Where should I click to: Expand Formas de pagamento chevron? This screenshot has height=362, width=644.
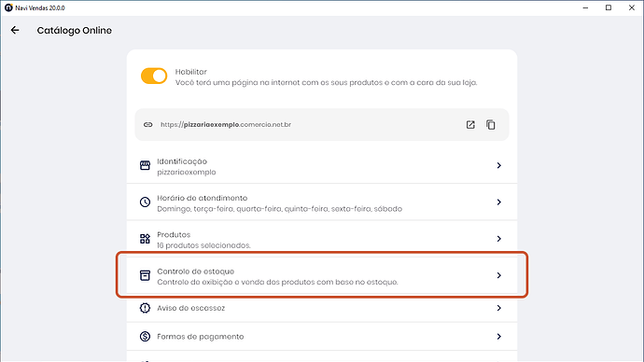499,337
